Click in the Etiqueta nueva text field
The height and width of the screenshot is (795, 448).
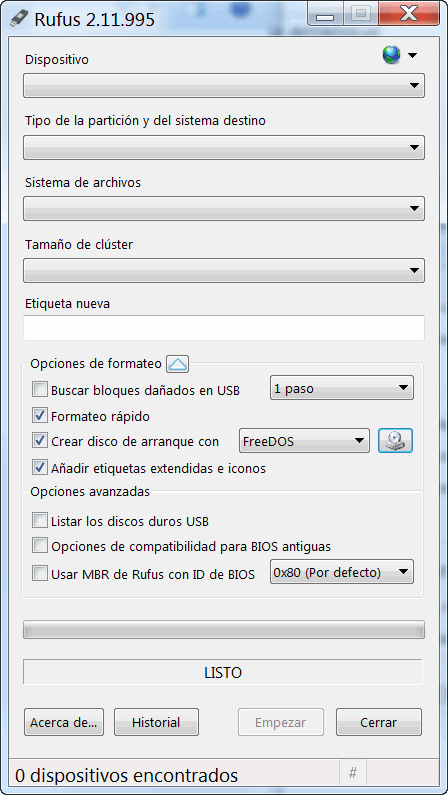pyautogui.click(x=224, y=328)
